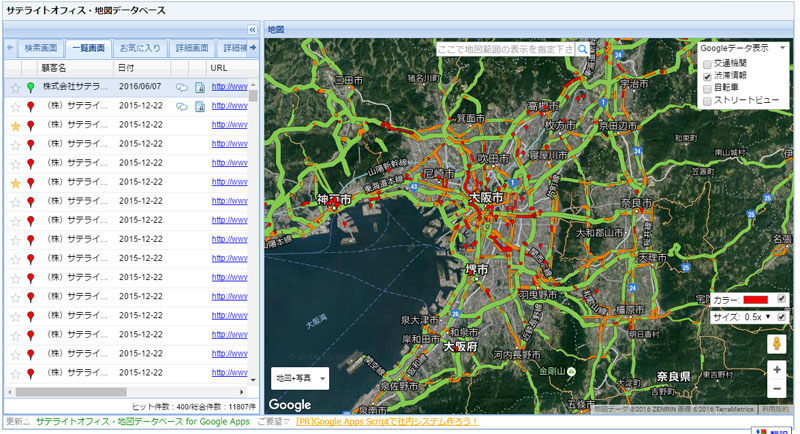
Task: Sort by the 顧客名 column header
Action: click(x=75, y=68)
